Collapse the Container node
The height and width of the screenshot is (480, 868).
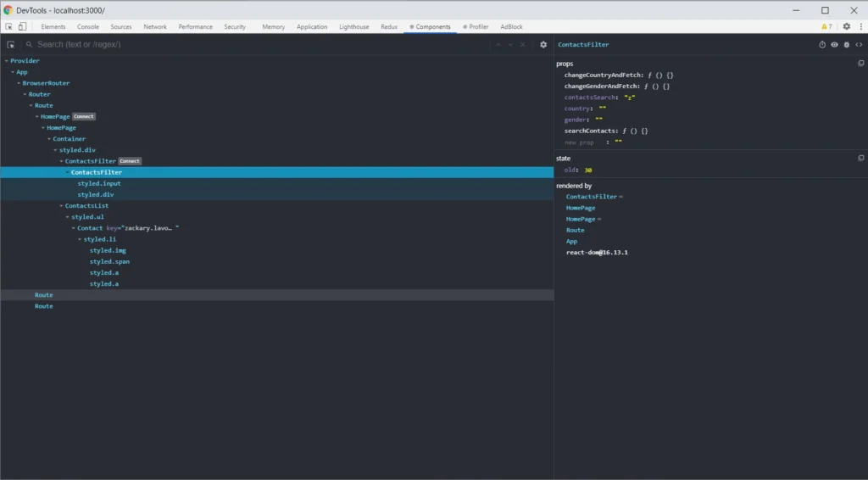[49, 139]
